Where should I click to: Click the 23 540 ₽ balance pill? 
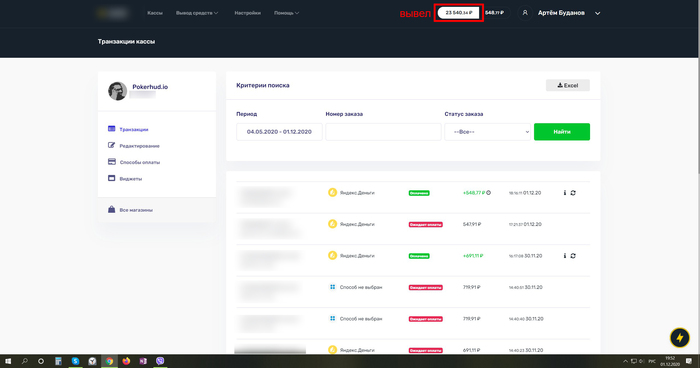458,13
